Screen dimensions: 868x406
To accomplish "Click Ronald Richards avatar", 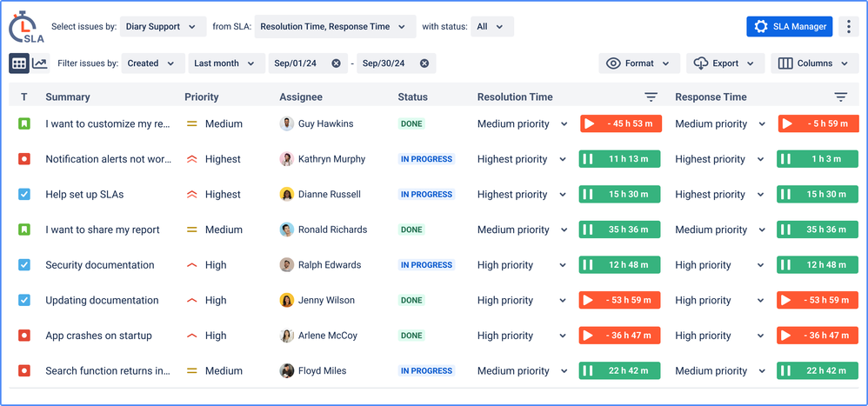I will (287, 230).
